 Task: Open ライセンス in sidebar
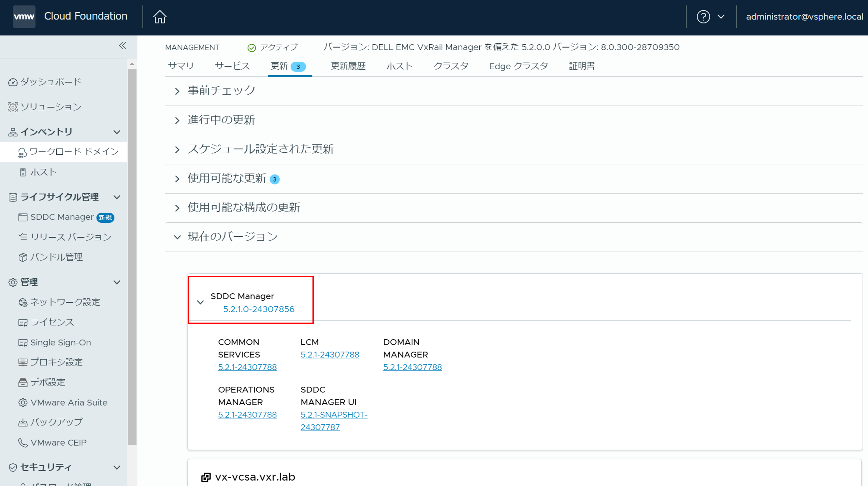pos(52,322)
